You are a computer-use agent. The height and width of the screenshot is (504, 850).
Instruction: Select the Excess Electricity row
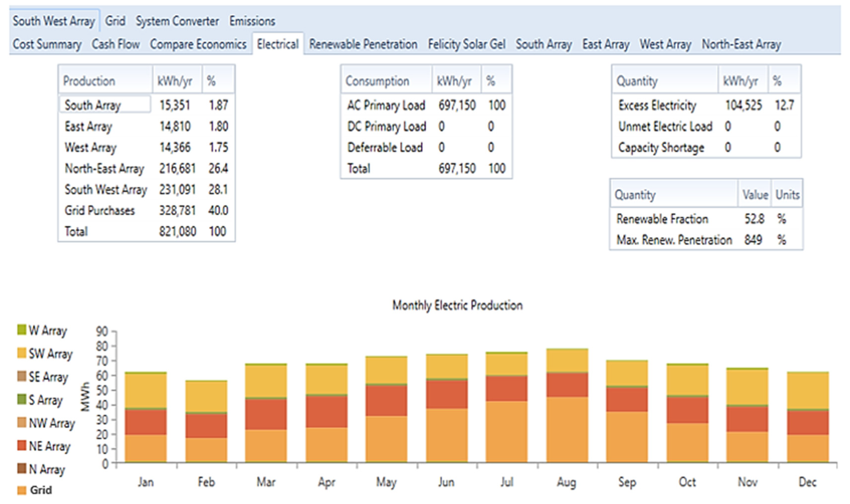click(657, 105)
